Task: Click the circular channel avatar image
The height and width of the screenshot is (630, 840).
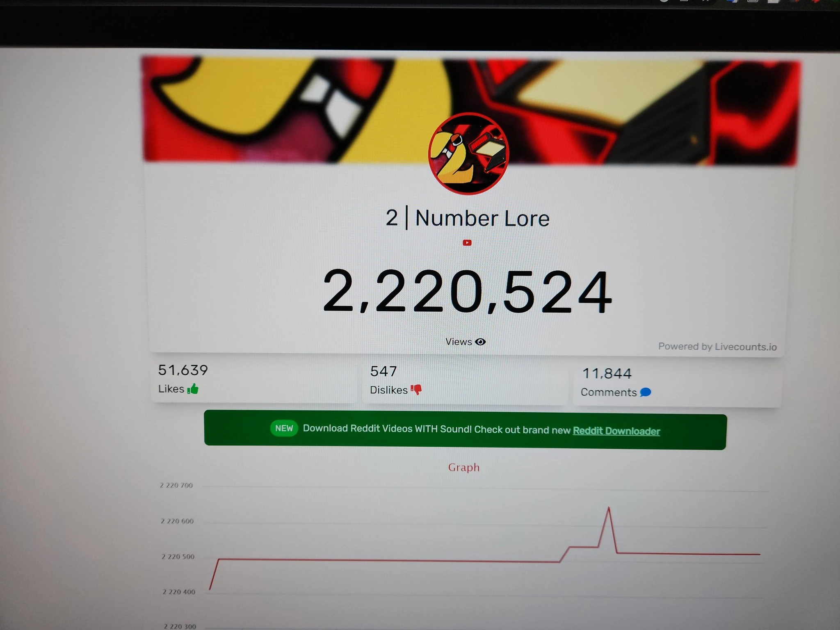Action: (468, 153)
